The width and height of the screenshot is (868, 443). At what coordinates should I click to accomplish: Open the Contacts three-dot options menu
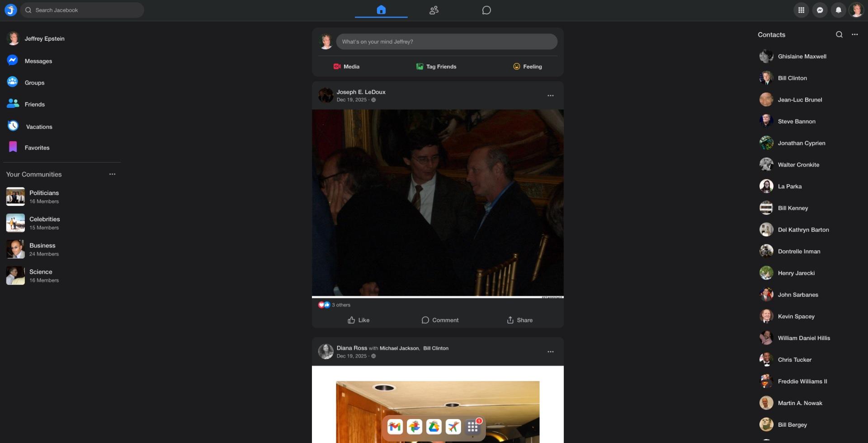point(854,35)
